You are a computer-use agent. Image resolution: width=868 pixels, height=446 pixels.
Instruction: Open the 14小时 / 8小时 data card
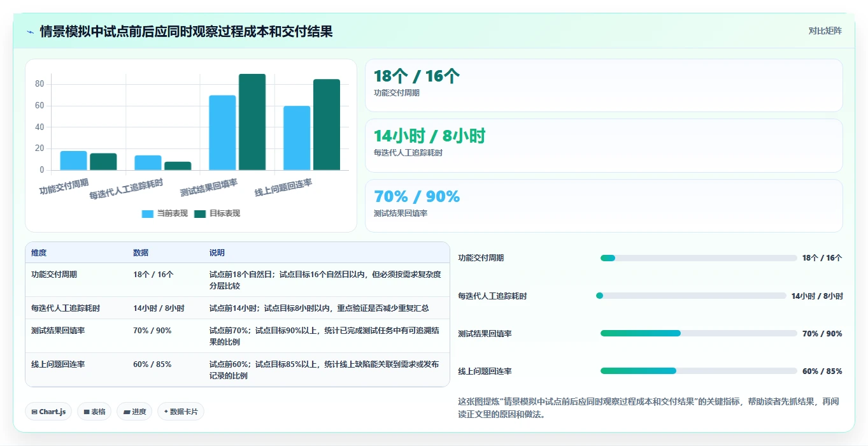click(604, 145)
